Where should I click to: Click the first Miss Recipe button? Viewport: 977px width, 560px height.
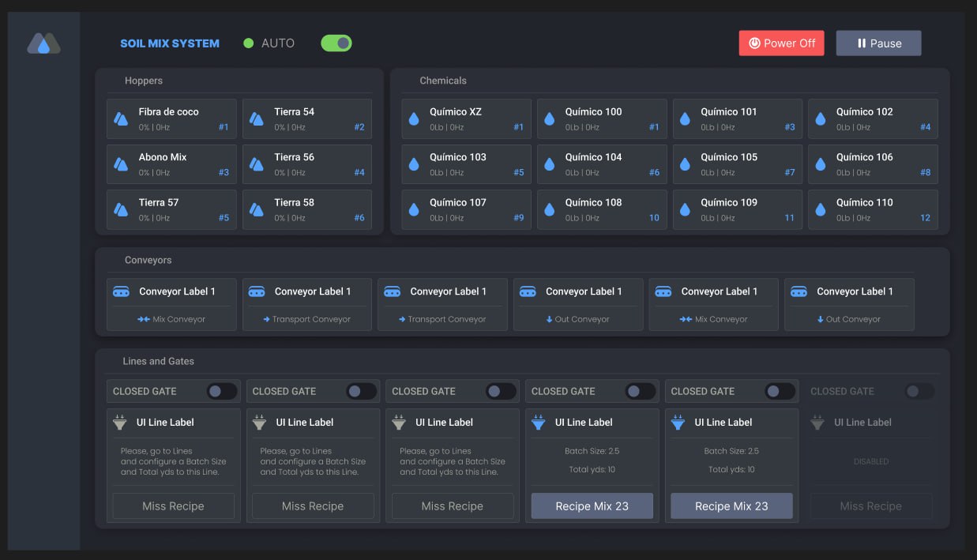click(173, 506)
